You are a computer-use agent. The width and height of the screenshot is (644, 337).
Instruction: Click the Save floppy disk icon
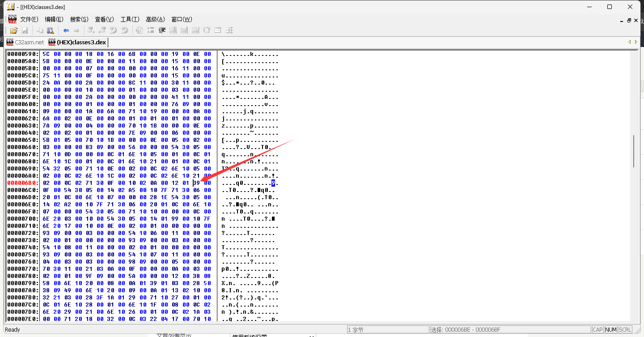tap(25, 30)
